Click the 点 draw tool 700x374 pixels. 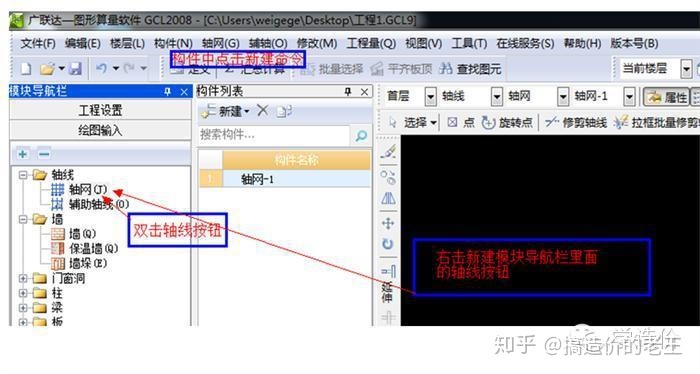pos(461,122)
